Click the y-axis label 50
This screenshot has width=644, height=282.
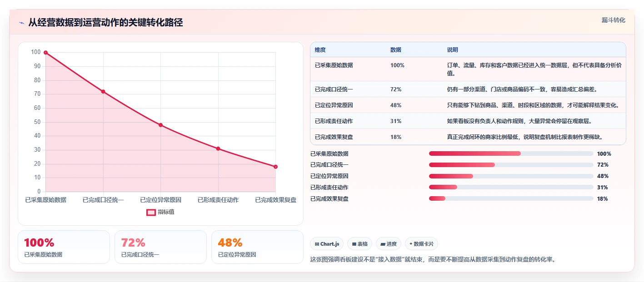click(x=37, y=122)
